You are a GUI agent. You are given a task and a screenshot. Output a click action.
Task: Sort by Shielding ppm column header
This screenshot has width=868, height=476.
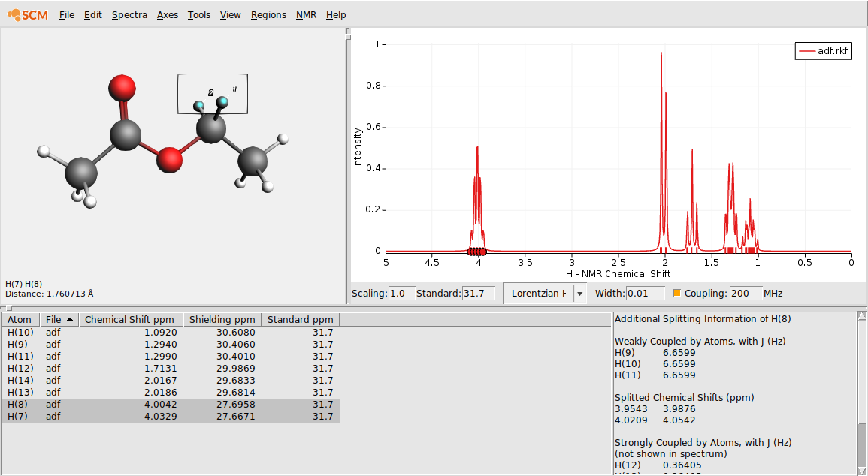click(x=222, y=320)
